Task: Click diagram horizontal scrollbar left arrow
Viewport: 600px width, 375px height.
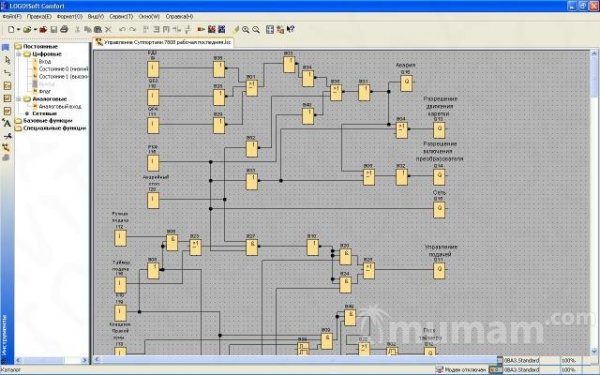Action: pos(97,359)
